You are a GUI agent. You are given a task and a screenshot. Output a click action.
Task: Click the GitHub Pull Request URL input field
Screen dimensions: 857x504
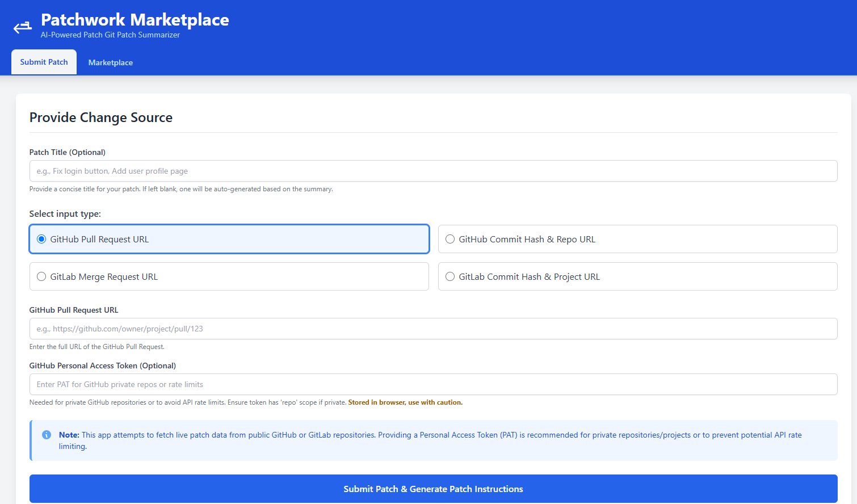(433, 329)
